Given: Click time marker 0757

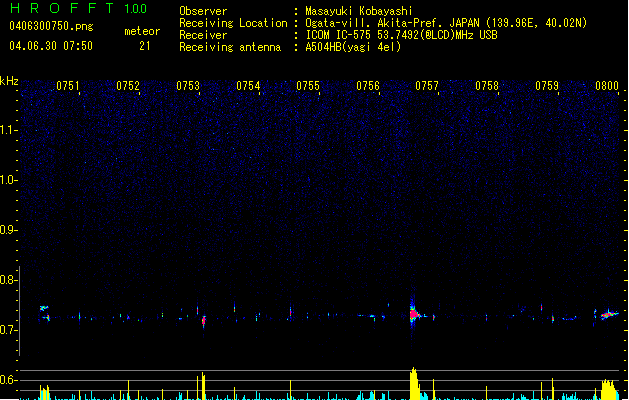Looking at the screenshot, I should pyautogui.click(x=427, y=86).
